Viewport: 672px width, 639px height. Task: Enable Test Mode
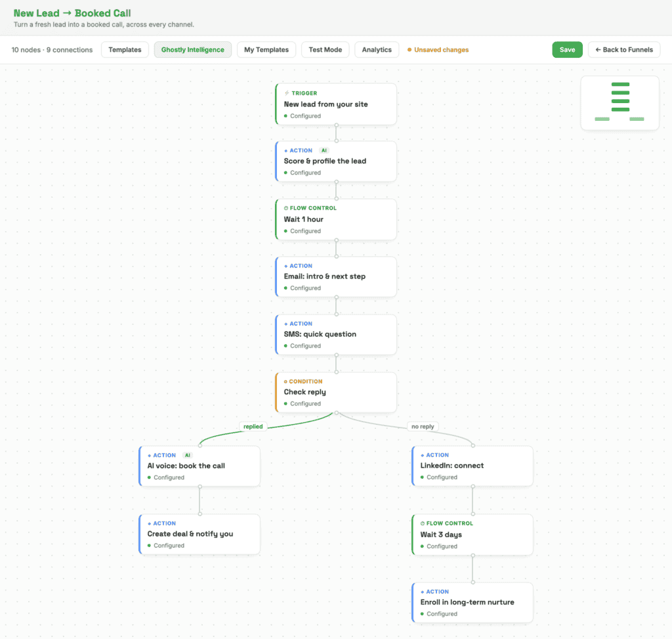click(325, 50)
